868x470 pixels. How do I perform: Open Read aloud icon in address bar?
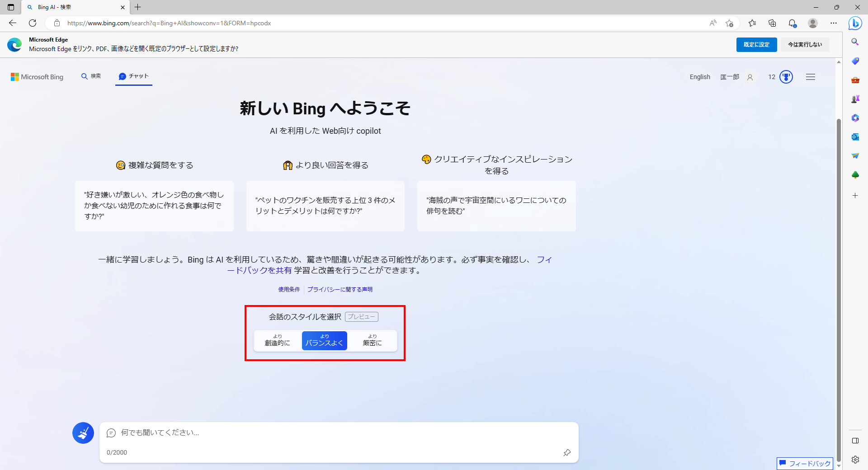713,23
